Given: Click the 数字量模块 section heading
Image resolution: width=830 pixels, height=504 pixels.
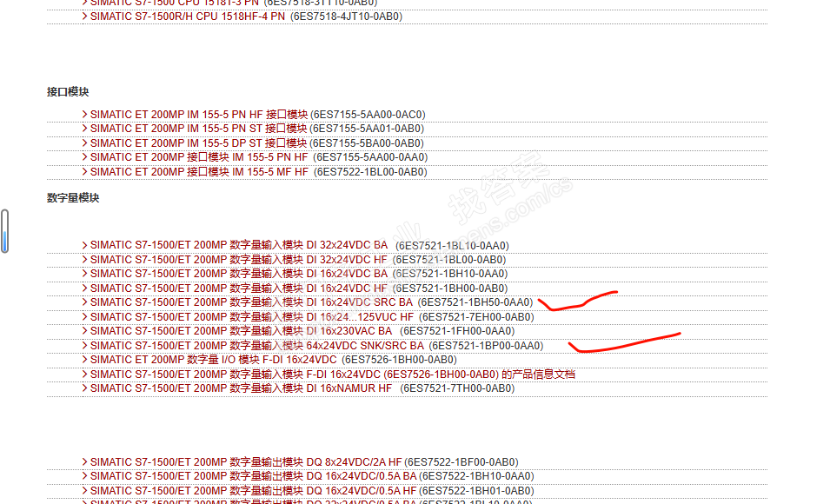Looking at the screenshot, I should click(73, 198).
